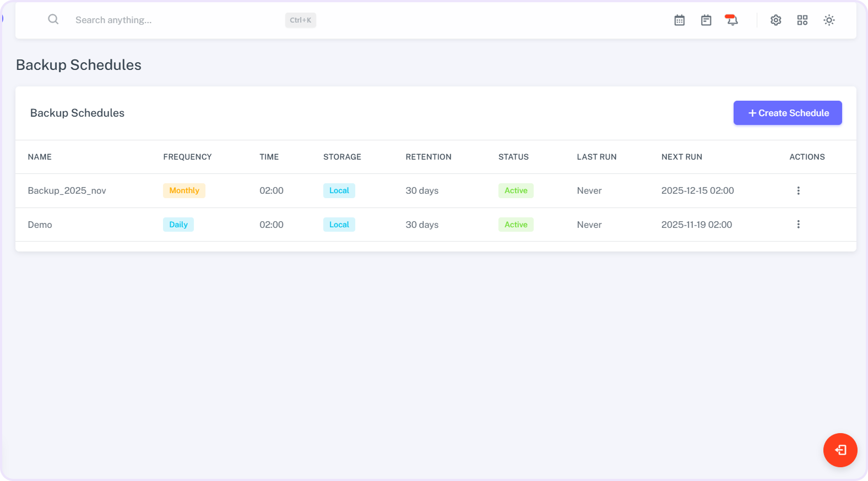The image size is (868, 481).
Task: Open the apps grid icon
Action: point(802,20)
